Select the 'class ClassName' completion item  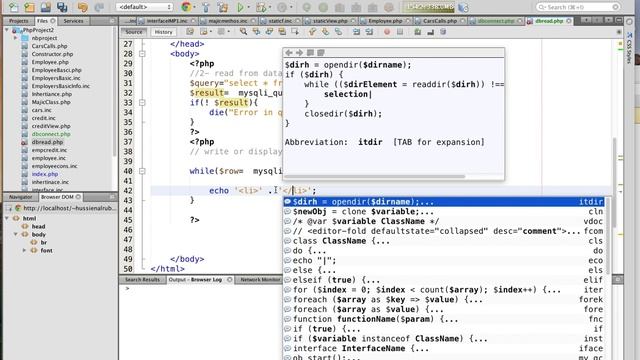pos(444,241)
